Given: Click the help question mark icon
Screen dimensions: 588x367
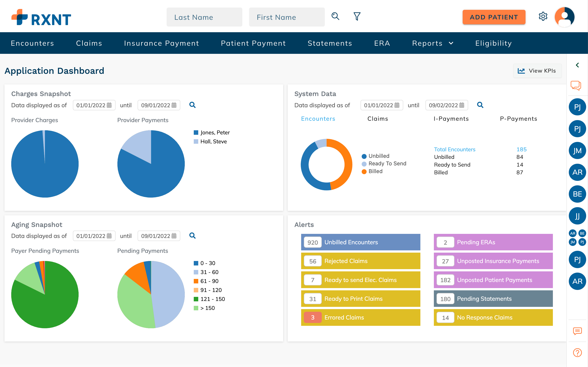Looking at the screenshot, I should click(577, 353).
